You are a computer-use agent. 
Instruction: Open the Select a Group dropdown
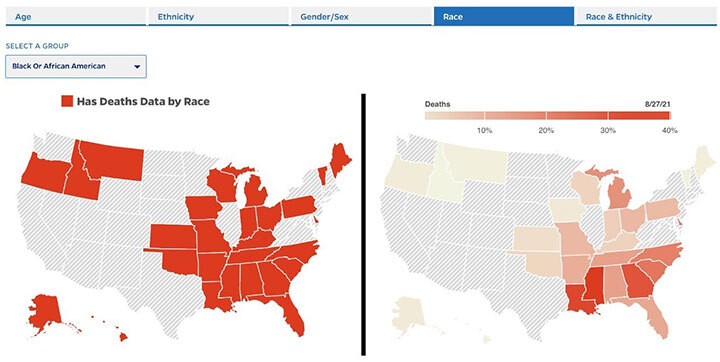76,67
